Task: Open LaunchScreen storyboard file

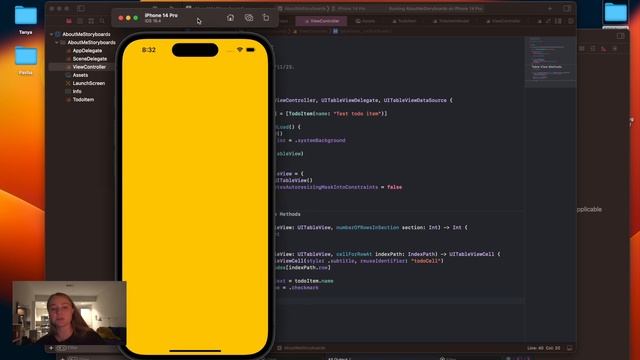Action: [x=89, y=83]
